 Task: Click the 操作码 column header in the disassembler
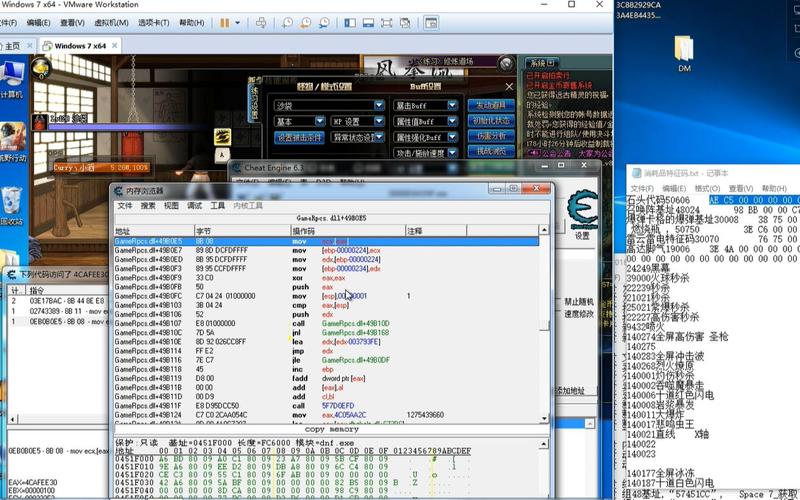click(x=348, y=231)
